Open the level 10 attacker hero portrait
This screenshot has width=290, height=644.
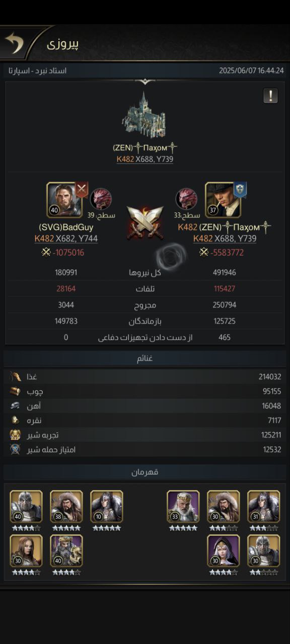coord(107,507)
